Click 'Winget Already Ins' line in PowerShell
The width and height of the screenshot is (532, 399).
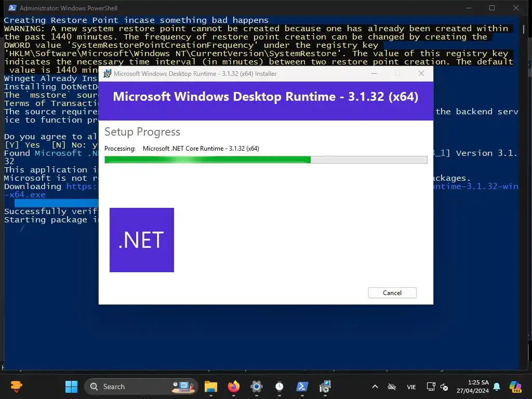click(x=51, y=78)
